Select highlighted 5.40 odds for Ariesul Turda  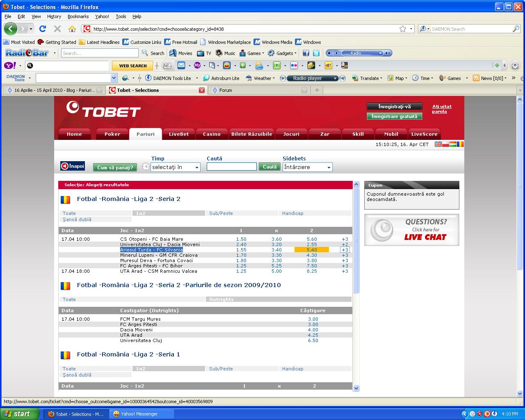click(312, 250)
